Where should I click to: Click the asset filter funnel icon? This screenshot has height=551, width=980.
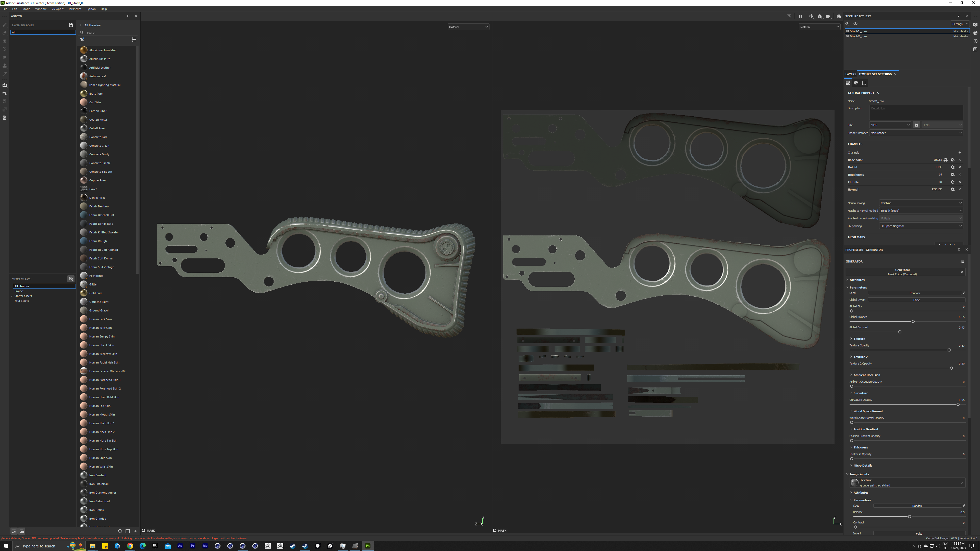click(x=82, y=40)
